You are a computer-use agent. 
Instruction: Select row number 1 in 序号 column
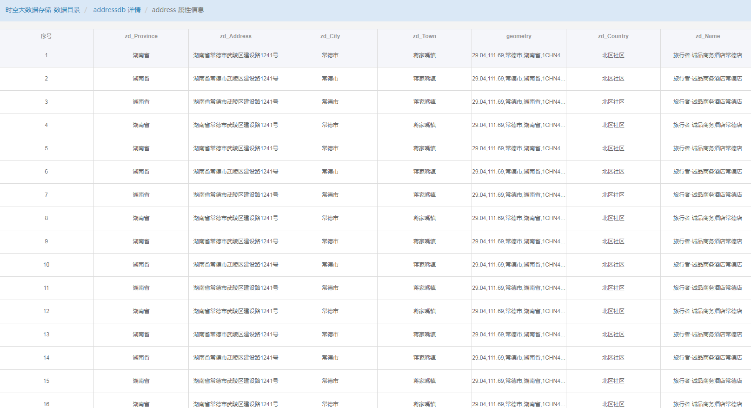(46, 55)
